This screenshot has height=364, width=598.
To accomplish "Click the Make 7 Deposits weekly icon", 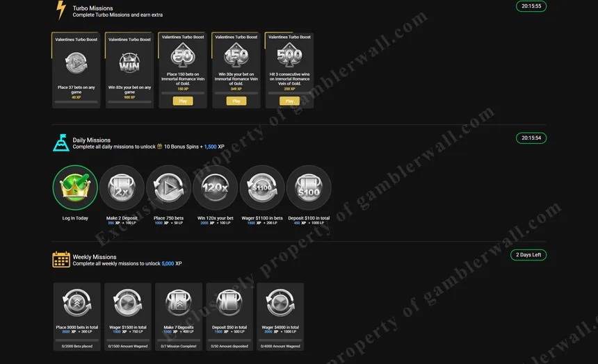I will (179, 303).
